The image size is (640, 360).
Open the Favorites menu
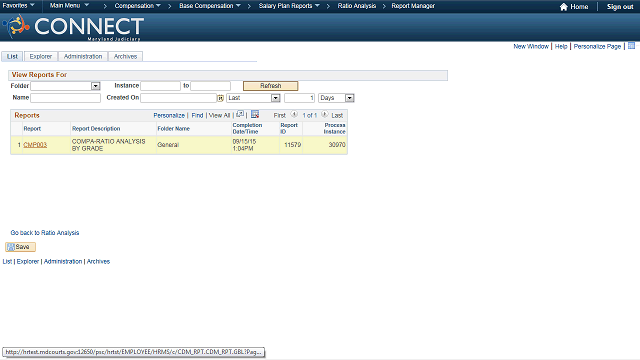(18, 6)
